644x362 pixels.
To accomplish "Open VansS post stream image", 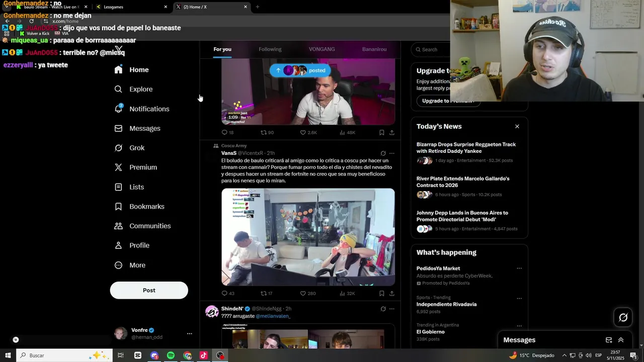I will [308, 237].
